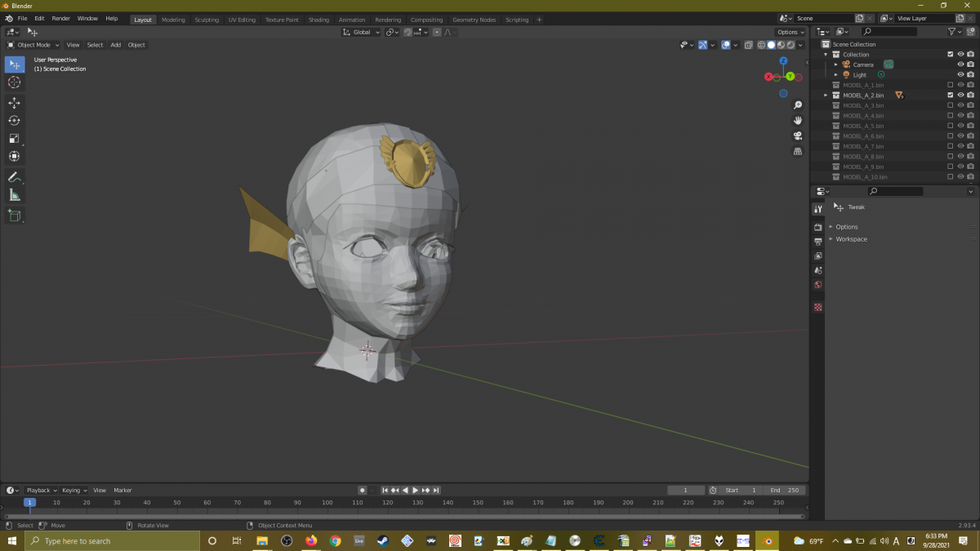
Task: Hide the Camera object with eye icon
Action: 960,64
